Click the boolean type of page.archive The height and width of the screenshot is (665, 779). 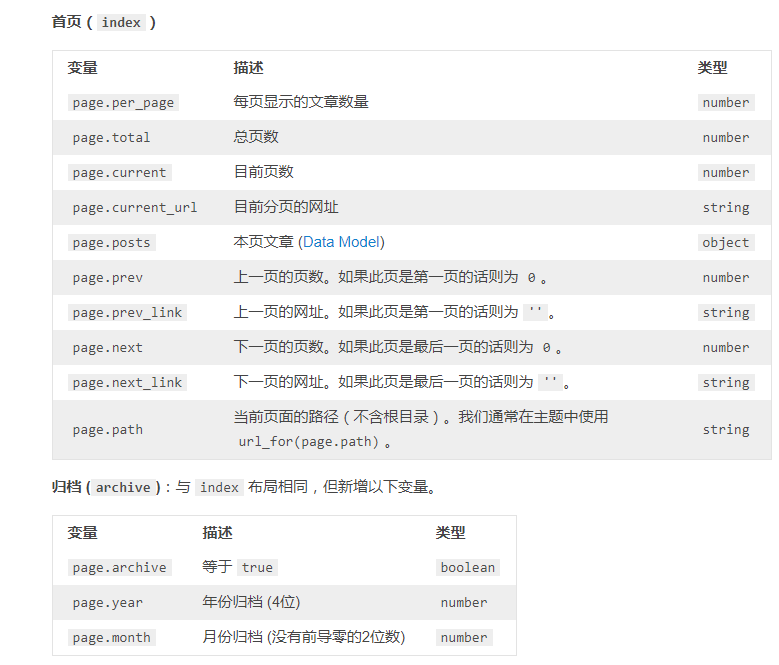coord(467,568)
